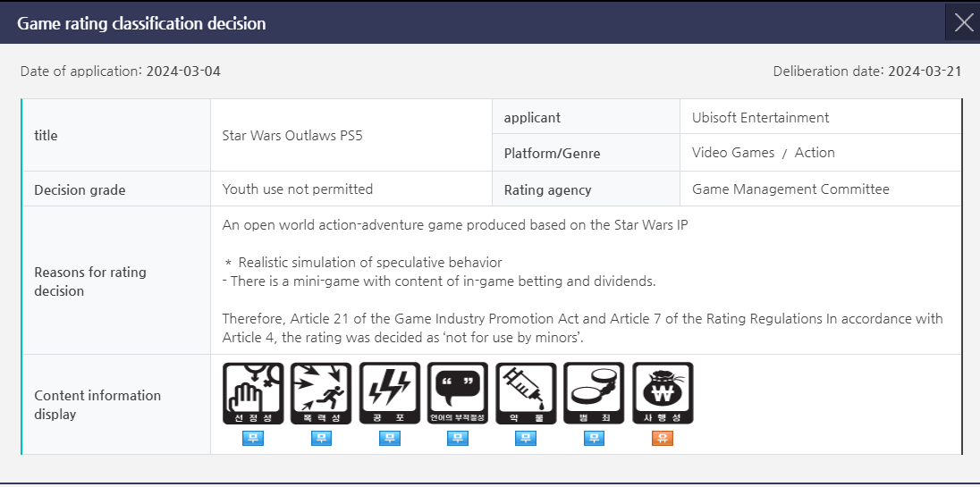Click the title value Star Wars Outlaws PS5
The width and height of the screenshot is (980, 487).
coord(292,136)
